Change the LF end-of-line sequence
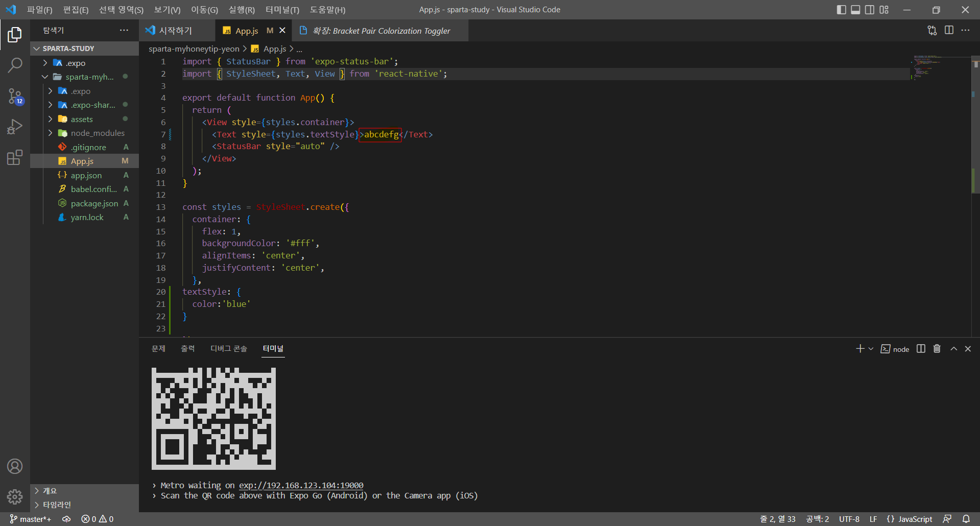980x526 pixels. point(873,519)
